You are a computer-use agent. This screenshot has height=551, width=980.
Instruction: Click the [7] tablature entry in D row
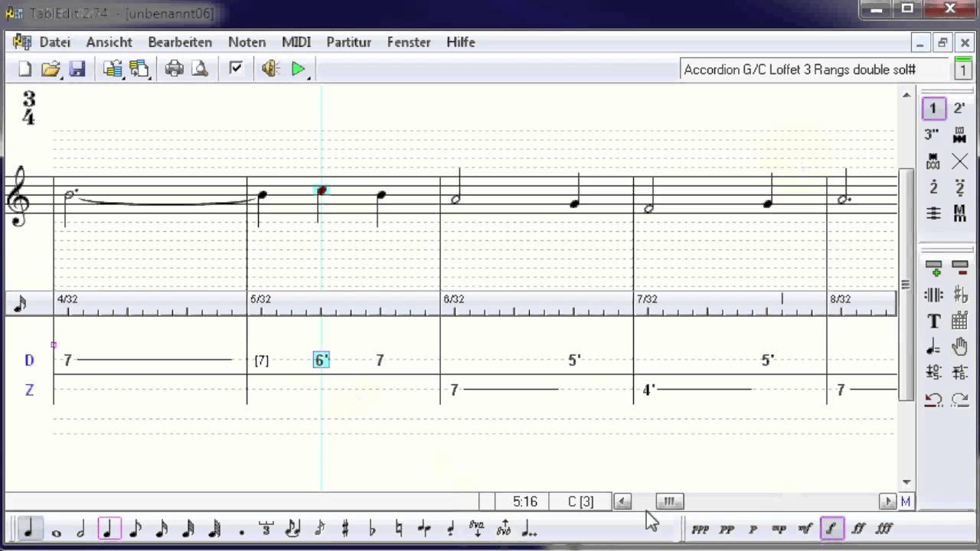(x=262, y=360)
